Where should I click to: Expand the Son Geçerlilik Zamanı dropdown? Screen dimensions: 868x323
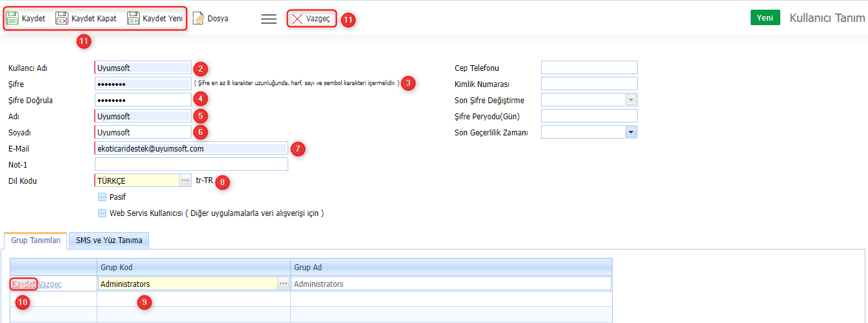click(631, 132)
